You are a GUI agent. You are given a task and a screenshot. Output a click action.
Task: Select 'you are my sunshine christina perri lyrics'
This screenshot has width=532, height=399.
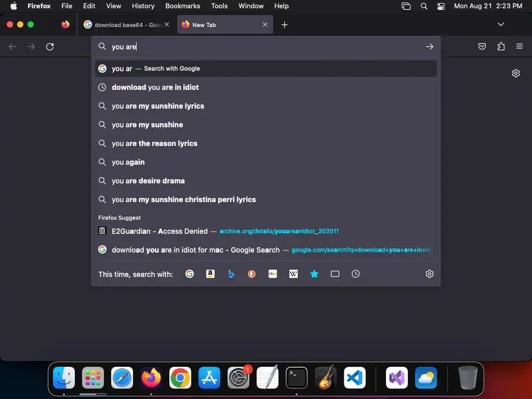(266, 199)
